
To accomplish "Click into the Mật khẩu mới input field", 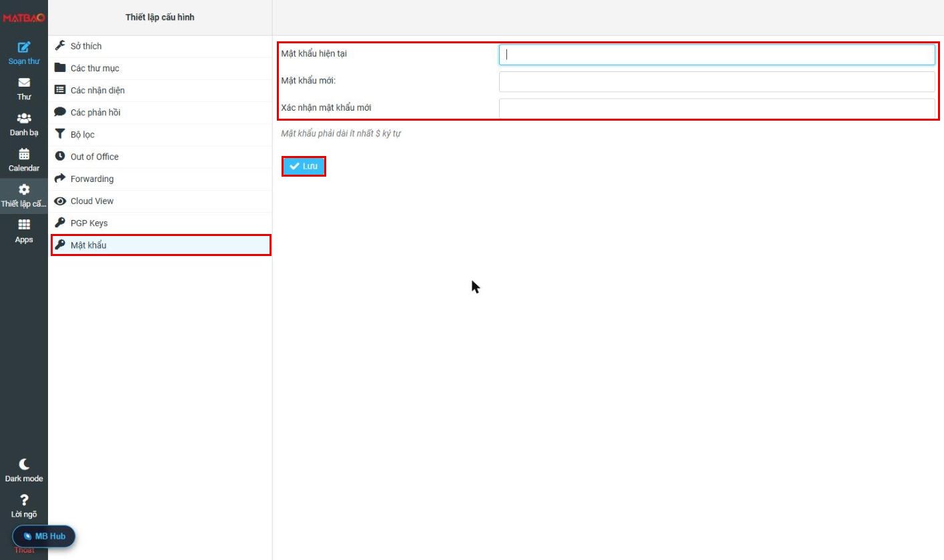I will (x=717, y=81).
